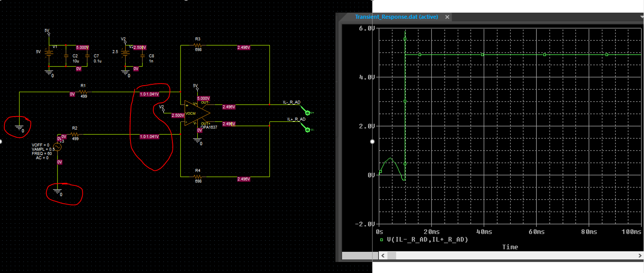
Task: Select feedback resistor R3 symbol
Action: 198,45
